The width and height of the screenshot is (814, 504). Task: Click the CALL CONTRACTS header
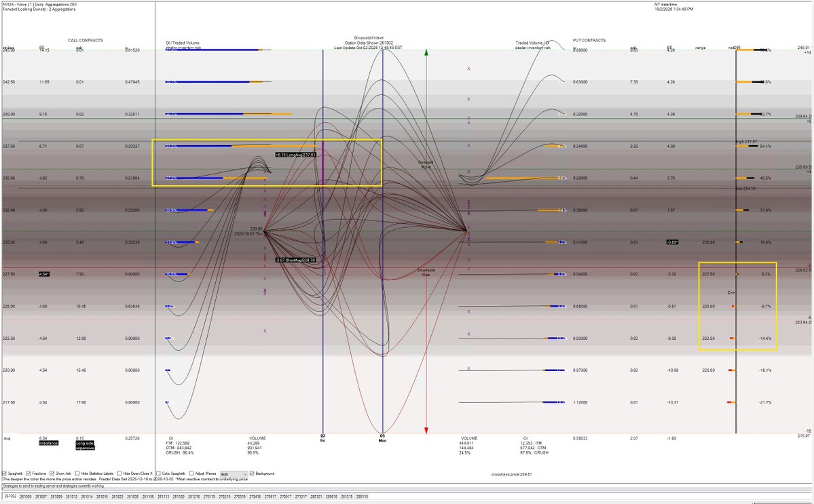point(85,40)
